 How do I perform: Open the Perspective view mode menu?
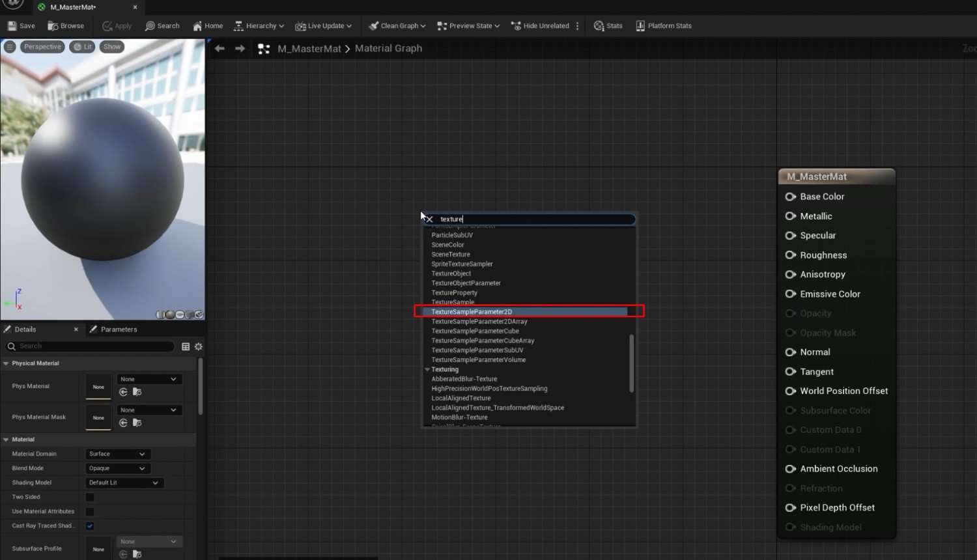42,47
